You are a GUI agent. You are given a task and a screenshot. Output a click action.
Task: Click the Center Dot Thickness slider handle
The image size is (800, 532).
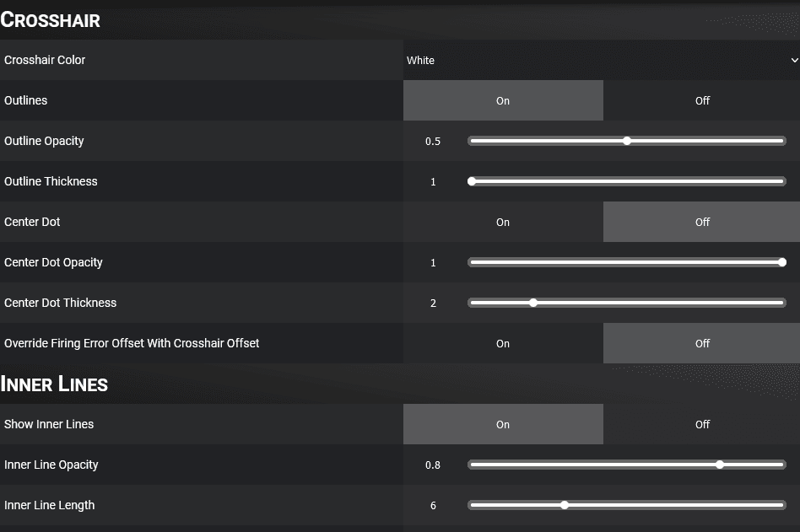[532, 302]
